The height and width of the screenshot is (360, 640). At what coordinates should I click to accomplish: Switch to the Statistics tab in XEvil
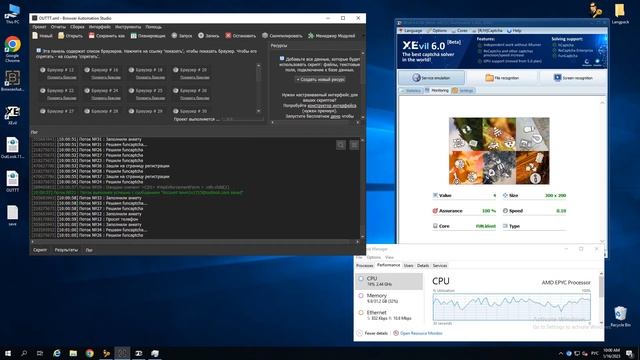pos(411,91)
